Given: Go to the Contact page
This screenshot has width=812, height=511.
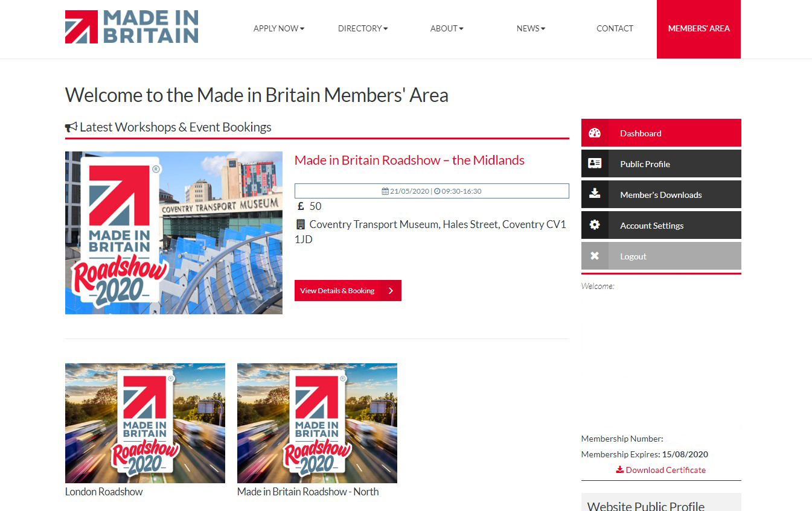Looking at the screenshot, I should [x=615, y=28].
